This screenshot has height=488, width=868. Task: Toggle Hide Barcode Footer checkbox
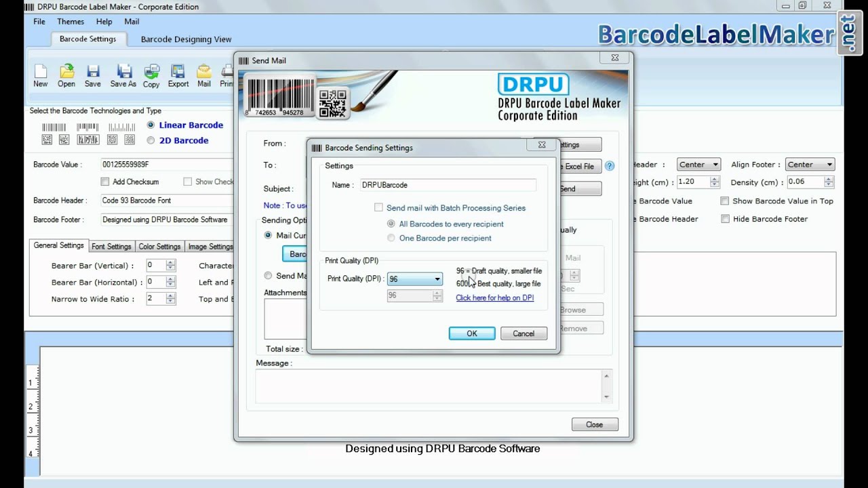click(x=725, y=219)
